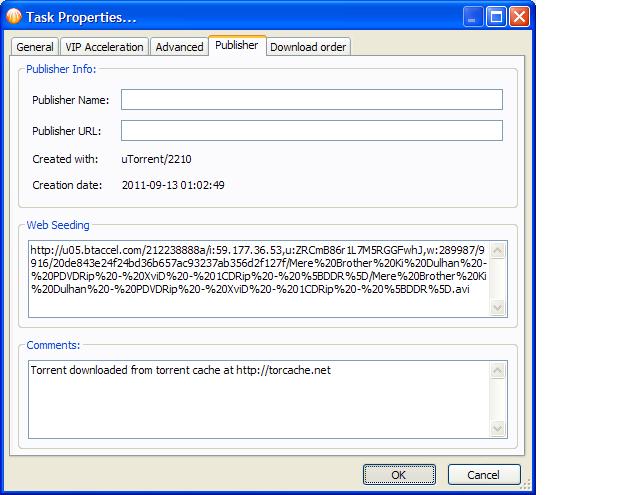
Task: Click inside the Web Seeding URL text area
Action: [260, 278]
